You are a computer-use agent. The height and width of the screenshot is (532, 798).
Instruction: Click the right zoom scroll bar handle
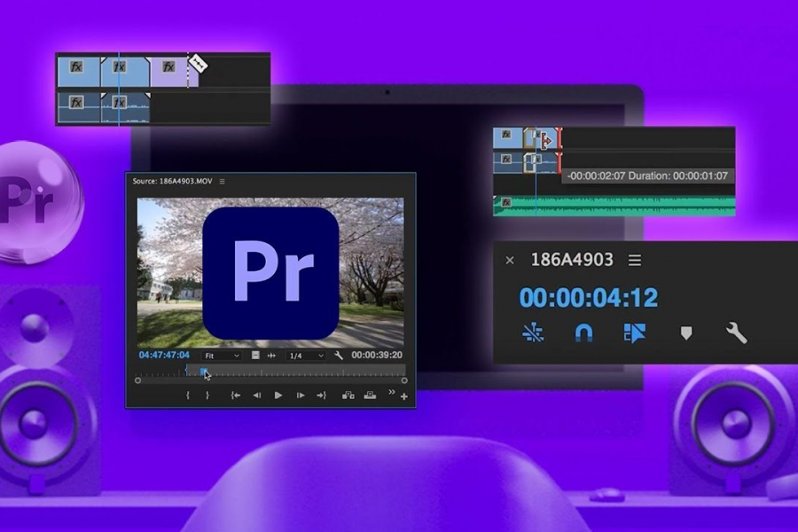[404, 380]
